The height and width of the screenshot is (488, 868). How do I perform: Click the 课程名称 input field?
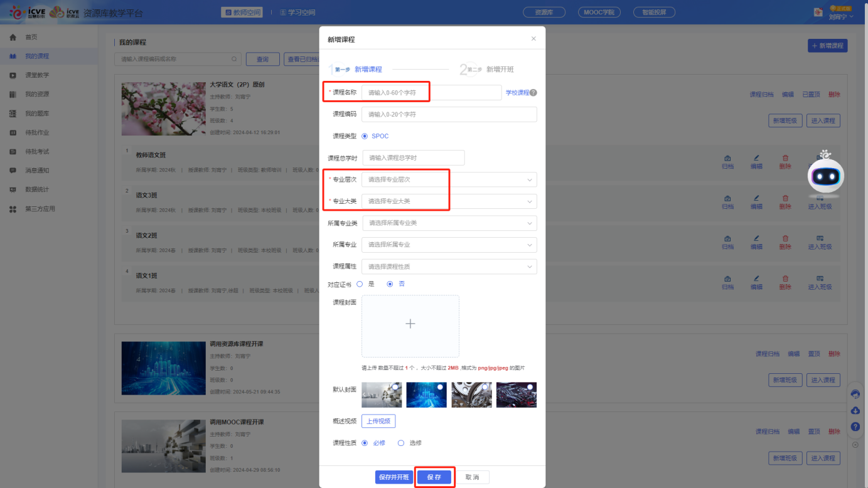tap(431, 93)
